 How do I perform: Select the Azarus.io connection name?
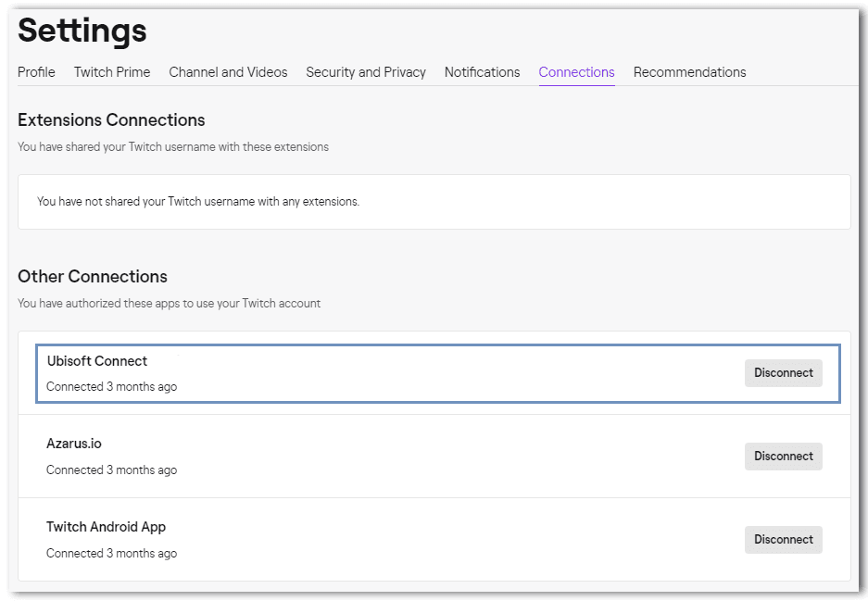74,444
